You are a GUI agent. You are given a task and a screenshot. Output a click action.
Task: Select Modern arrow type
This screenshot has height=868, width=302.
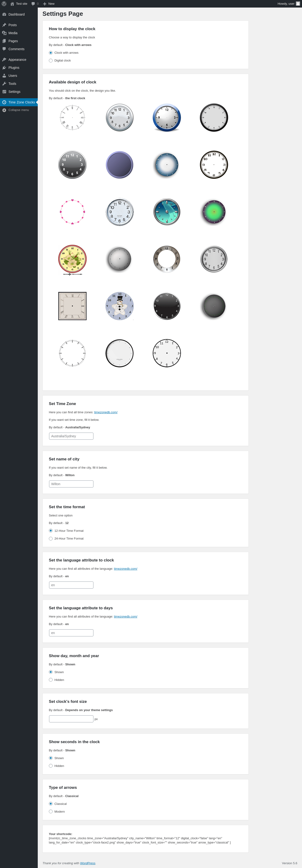click(x=51, y=811)
